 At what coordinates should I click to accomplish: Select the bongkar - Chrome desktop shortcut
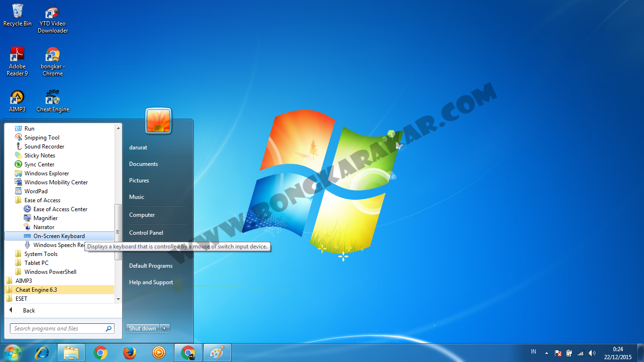click(x=53, y=62)
